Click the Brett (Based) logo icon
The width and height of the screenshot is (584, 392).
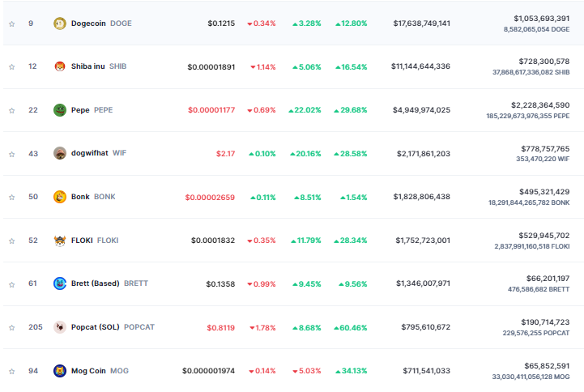point(60,283)
